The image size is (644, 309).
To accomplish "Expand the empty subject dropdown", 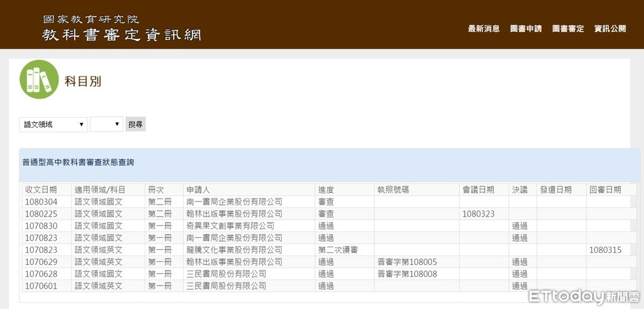I will click(x=106, y=125).
